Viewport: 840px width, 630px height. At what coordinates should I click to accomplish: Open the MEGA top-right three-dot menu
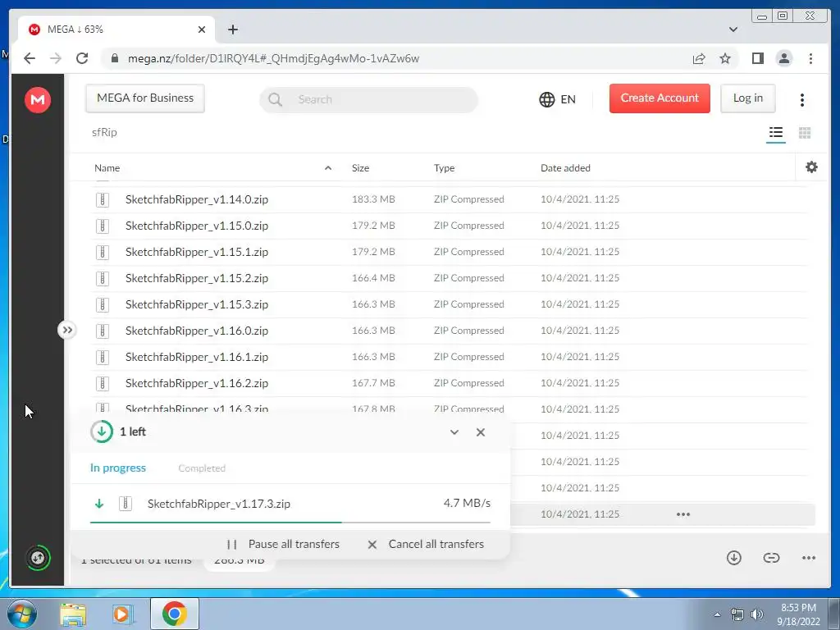point(802,99)
